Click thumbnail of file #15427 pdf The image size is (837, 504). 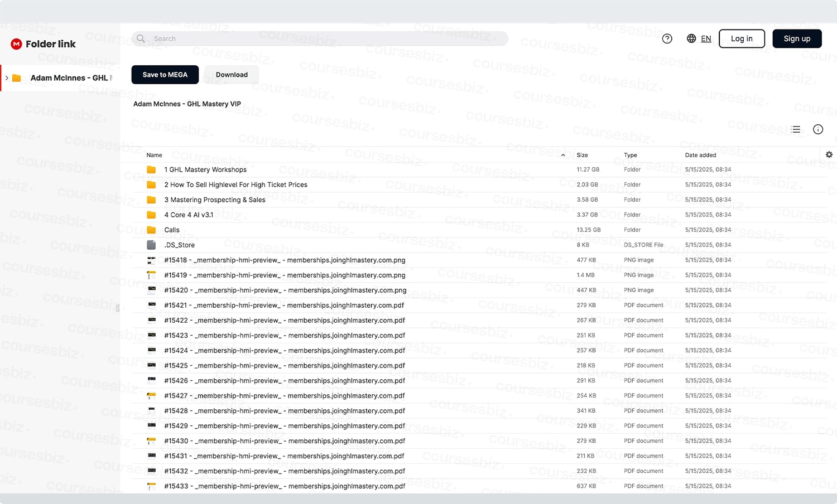(x=151, y=395)
